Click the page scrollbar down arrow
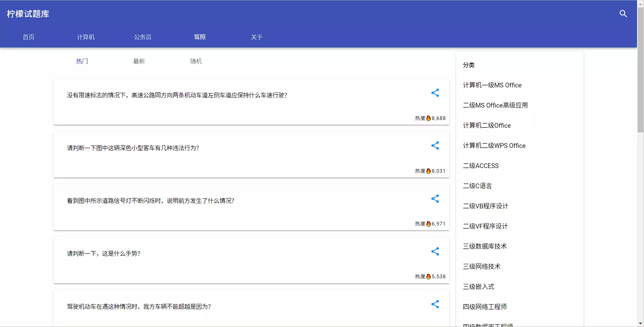Viewport: 644px width, 327px height. coord(640,324)
